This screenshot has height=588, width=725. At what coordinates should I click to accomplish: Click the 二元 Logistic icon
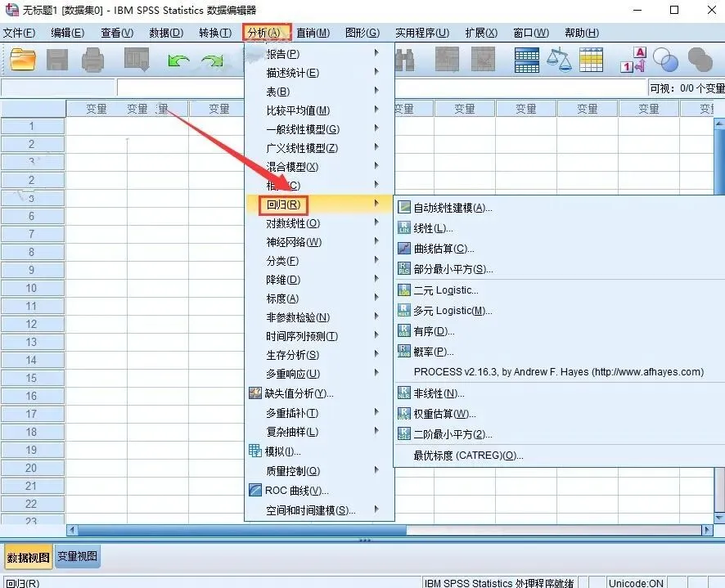tap(404, 290)
